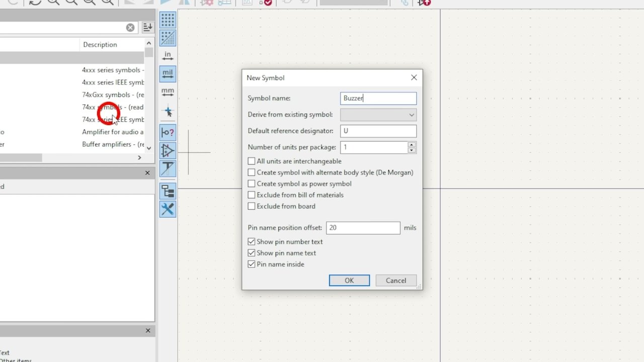Screen dimensions: 644x362
Task: Select the 'Buffer amplifiers' library row
Action: click(x=72, y=144)
